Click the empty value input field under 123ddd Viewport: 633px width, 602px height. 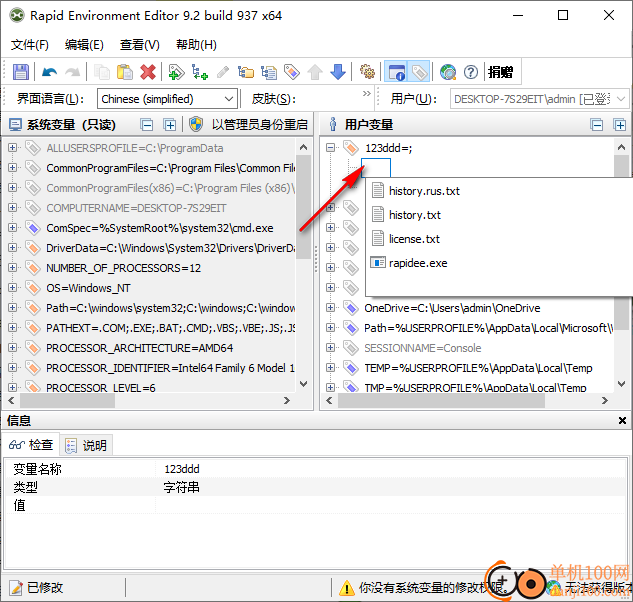[376, 168]
